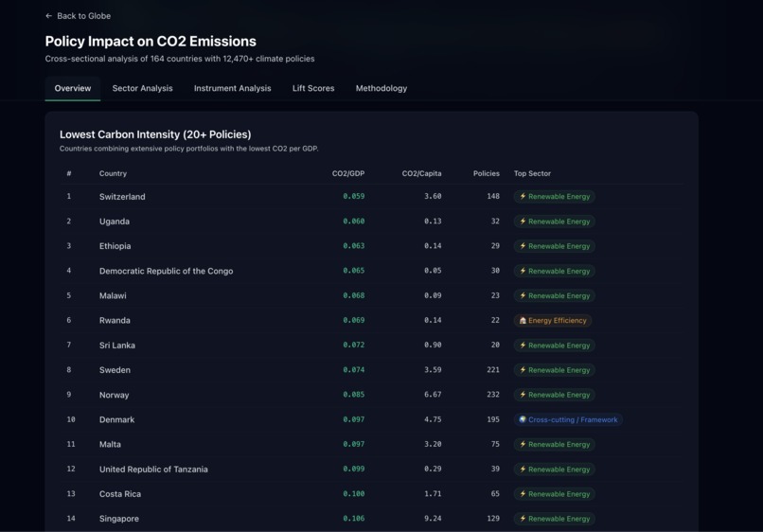This screenshot has height=532, width=763.
Task: Click the Policies column header
Action: (487, 173)
